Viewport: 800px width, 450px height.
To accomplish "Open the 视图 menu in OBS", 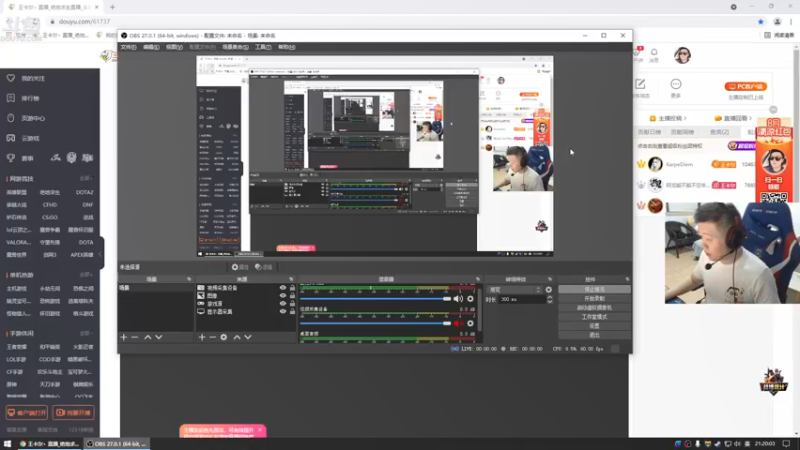I will [174, 47].
